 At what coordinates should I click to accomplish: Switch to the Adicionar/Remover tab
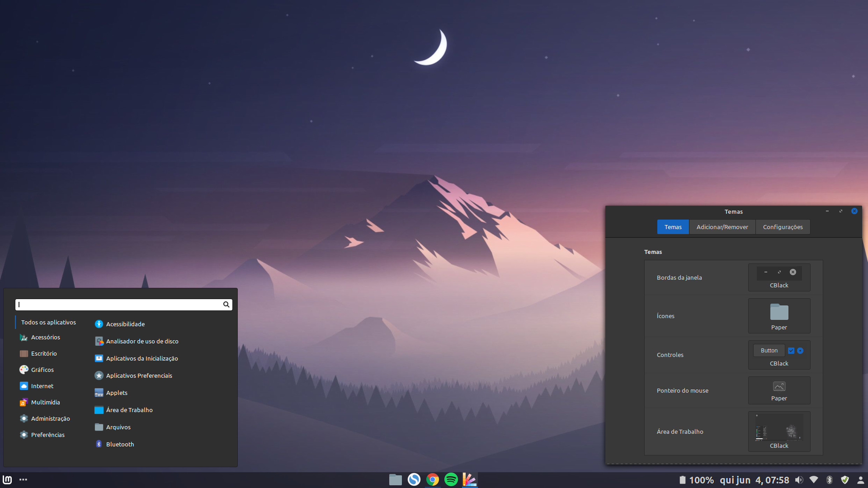[722, 227]
